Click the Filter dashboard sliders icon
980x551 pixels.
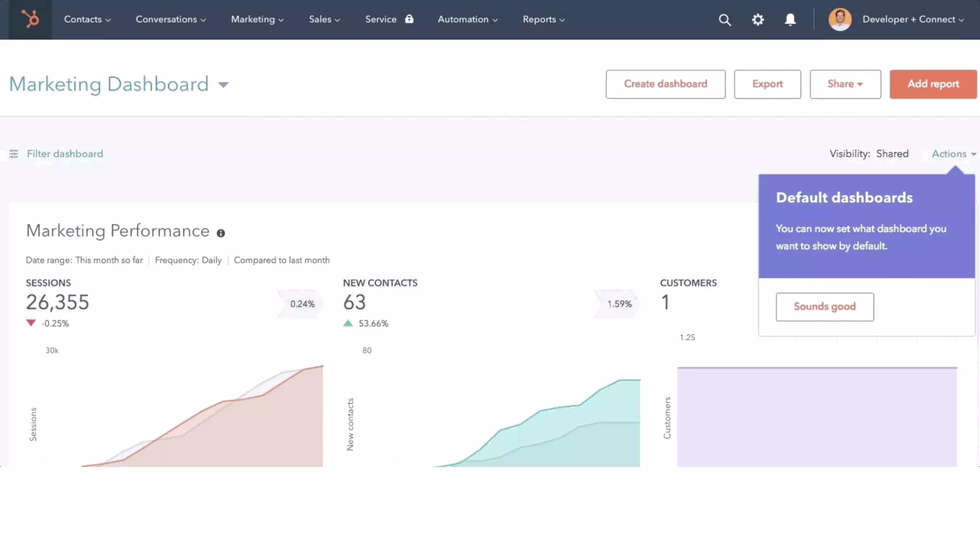click(14, 154)
